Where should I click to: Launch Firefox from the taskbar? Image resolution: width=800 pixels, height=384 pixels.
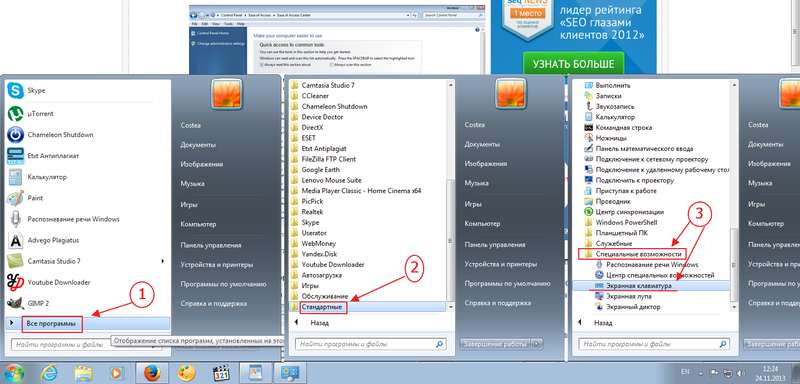click(152, 373)
